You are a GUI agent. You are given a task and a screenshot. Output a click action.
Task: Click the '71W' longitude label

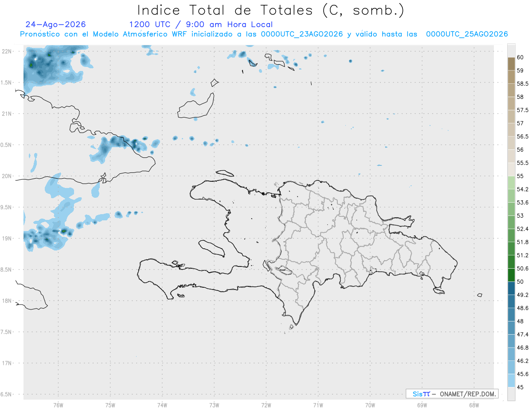click(x=318, y=405)
